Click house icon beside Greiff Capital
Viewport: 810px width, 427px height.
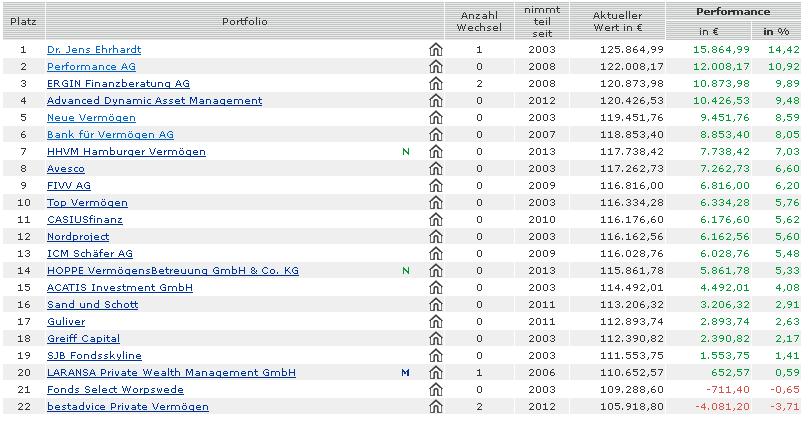[x=435, y=339]
